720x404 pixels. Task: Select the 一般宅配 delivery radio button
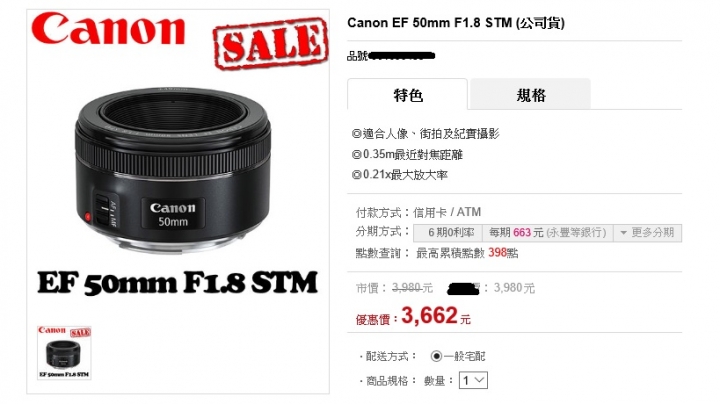pyautogui.click(x=436, y=356)
